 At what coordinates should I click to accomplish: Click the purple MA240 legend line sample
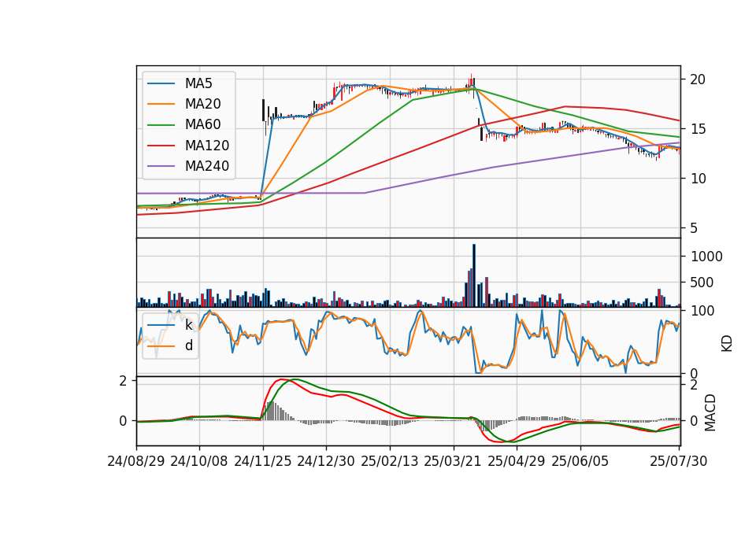pos(161,166)
